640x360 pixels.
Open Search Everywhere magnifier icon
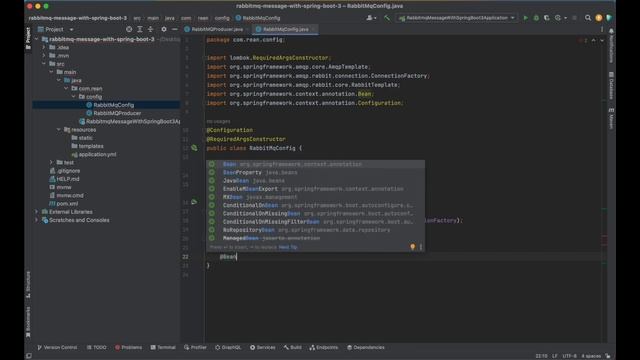(x=588, y=18)
